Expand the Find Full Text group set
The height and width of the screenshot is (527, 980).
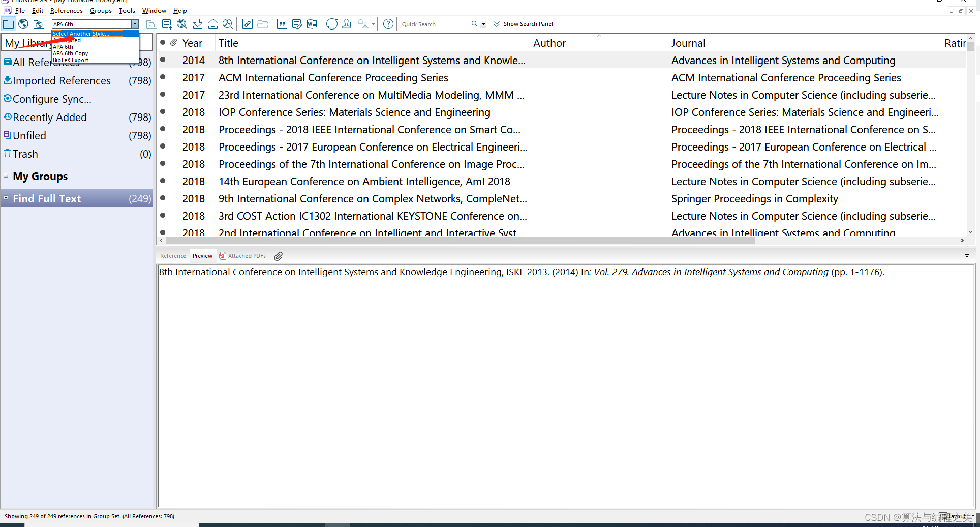click(6, 198)
